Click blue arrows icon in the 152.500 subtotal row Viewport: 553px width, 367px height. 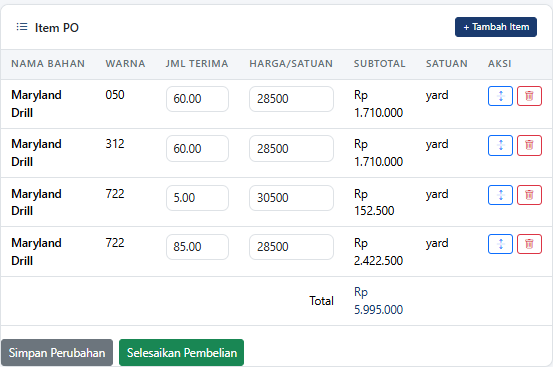[x=500, y=195]
